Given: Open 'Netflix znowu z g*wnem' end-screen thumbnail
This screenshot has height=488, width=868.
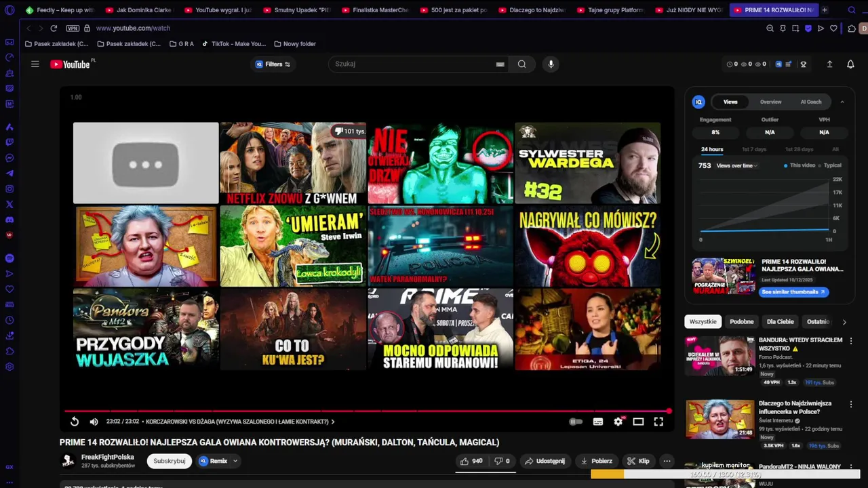Looking at the screenshot, I should point(293,163).
